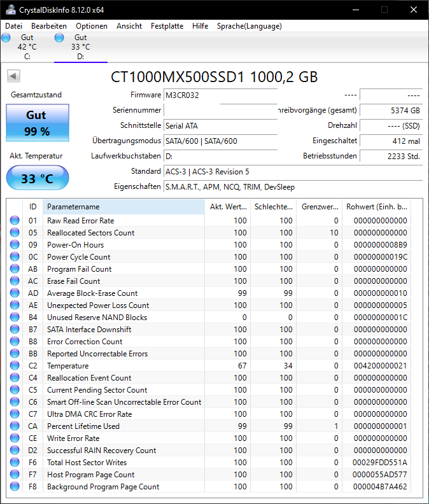Switch to disk C: tab at 42 °C
429x504 pixels.
(x=27, y=47)
